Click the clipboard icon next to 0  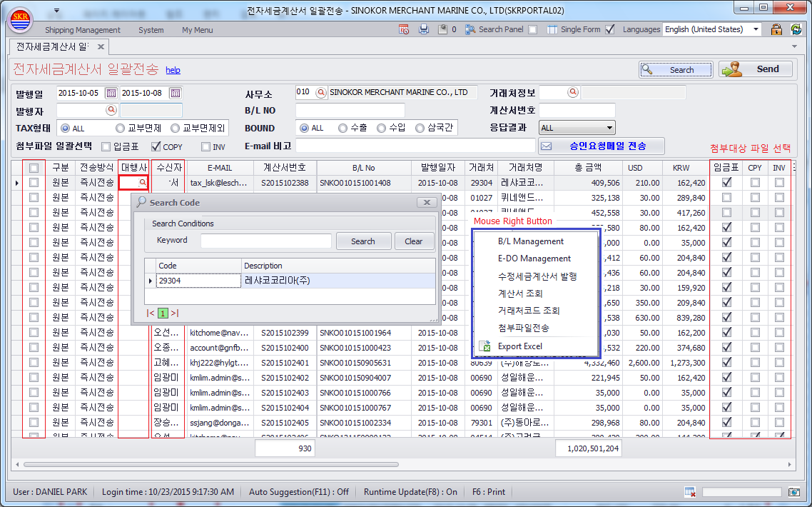(x=442, y=29)
